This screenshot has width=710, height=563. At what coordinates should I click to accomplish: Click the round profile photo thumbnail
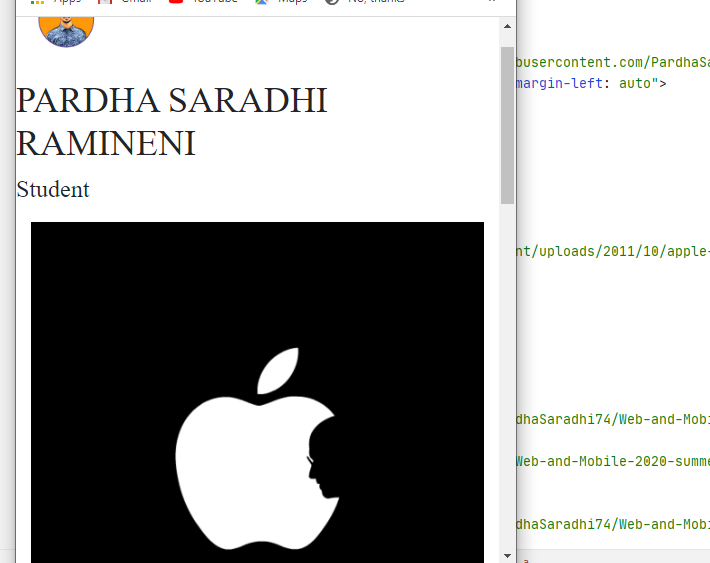(66, 31)
